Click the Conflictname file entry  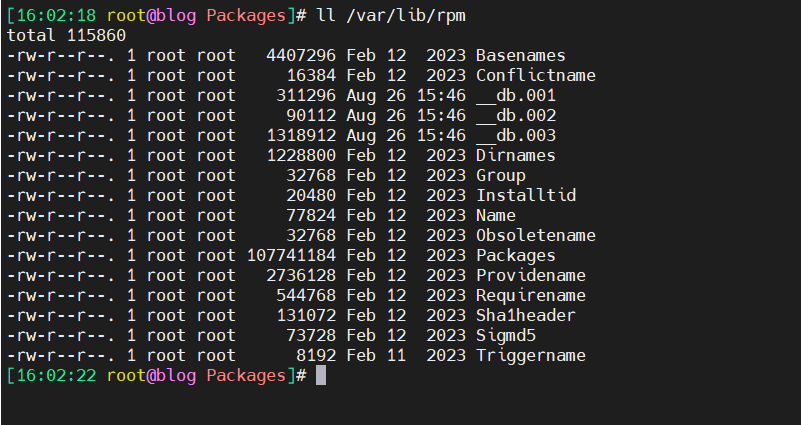[535, 75]
